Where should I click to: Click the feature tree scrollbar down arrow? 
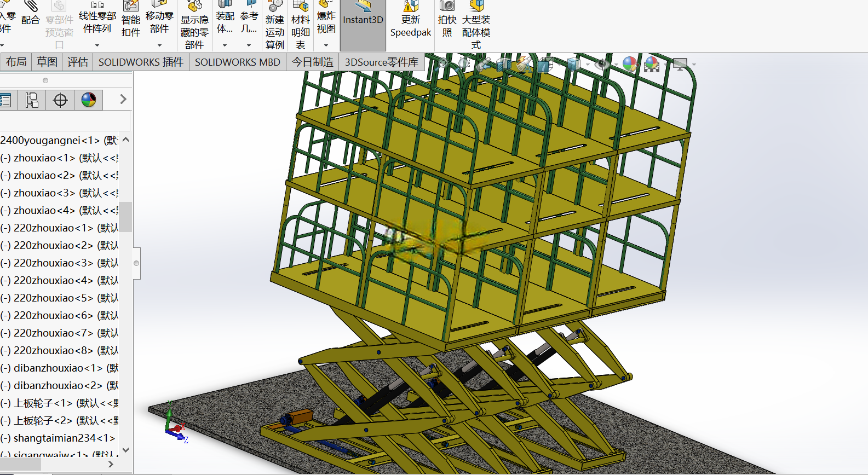pyautogui.click(x=126, y=450)
